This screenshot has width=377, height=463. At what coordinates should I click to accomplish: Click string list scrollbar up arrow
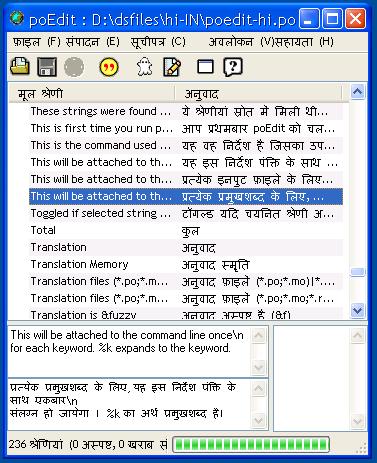point(358,92)
